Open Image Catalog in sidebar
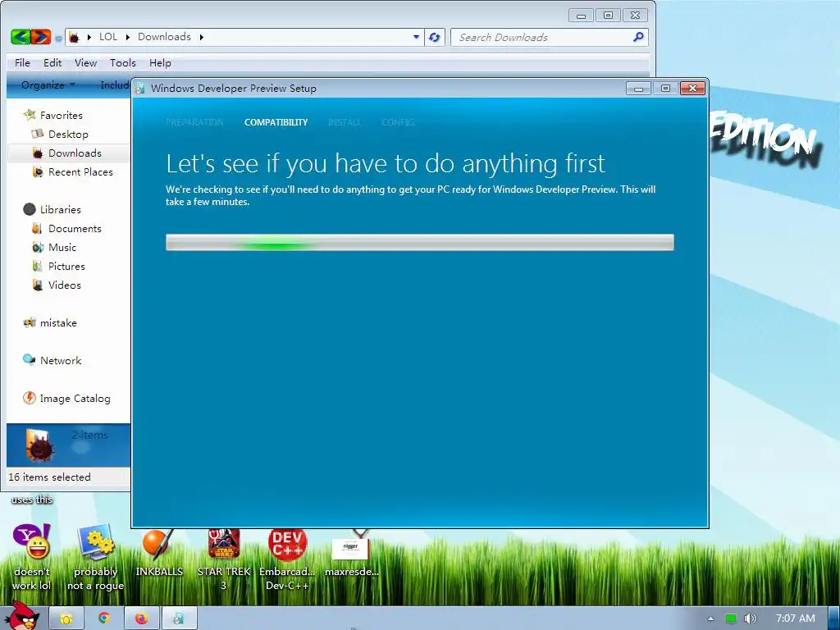The height and width of the screenshot is (630, 840). tap(75, 399)
